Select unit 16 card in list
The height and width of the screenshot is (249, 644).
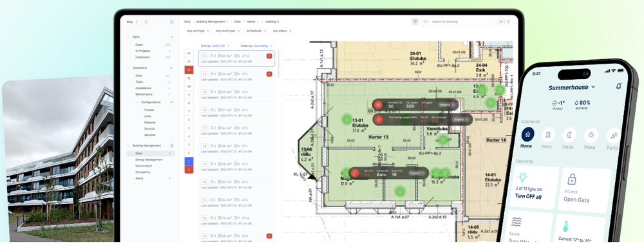click(x=236, y=113)
